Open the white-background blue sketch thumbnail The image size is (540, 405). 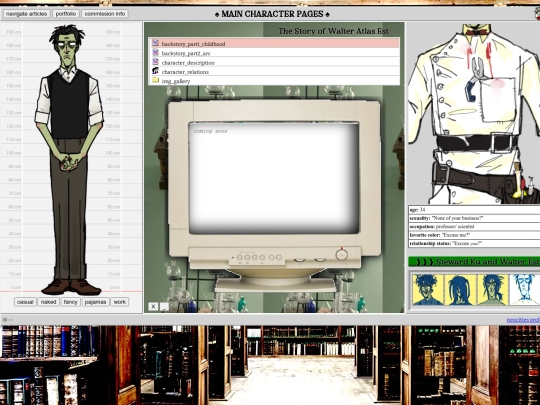tap(525, 290)
